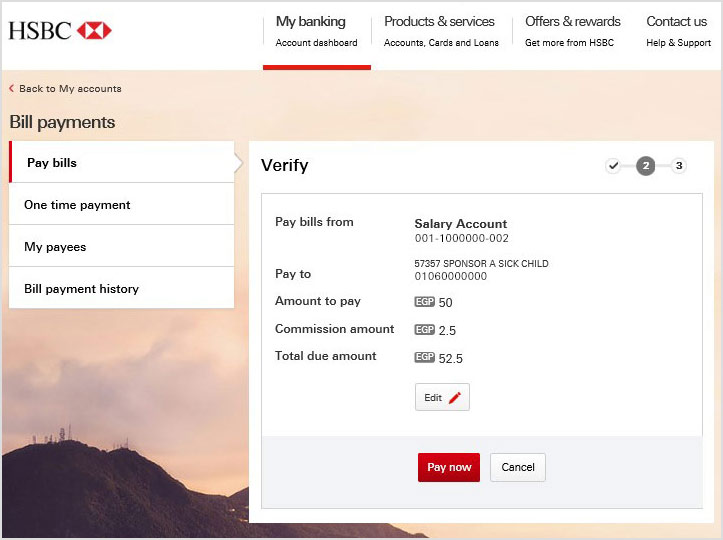This screenshot has width=723, height=540.
Task: Go back to My accounts
Action: click(65, 89)
